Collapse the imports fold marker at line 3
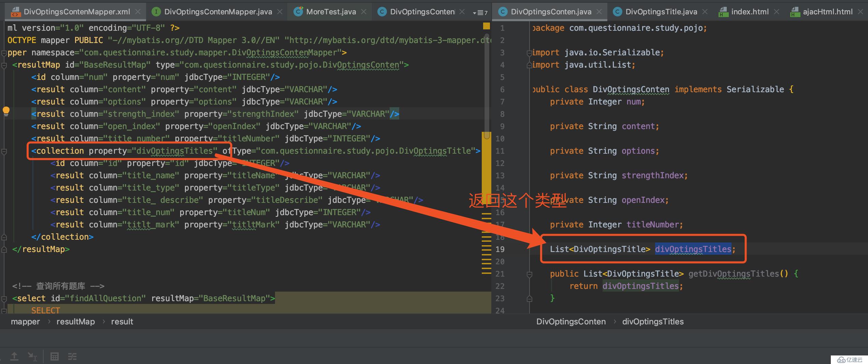The width and height of the screenshot is (868, 364). point(529,53)
